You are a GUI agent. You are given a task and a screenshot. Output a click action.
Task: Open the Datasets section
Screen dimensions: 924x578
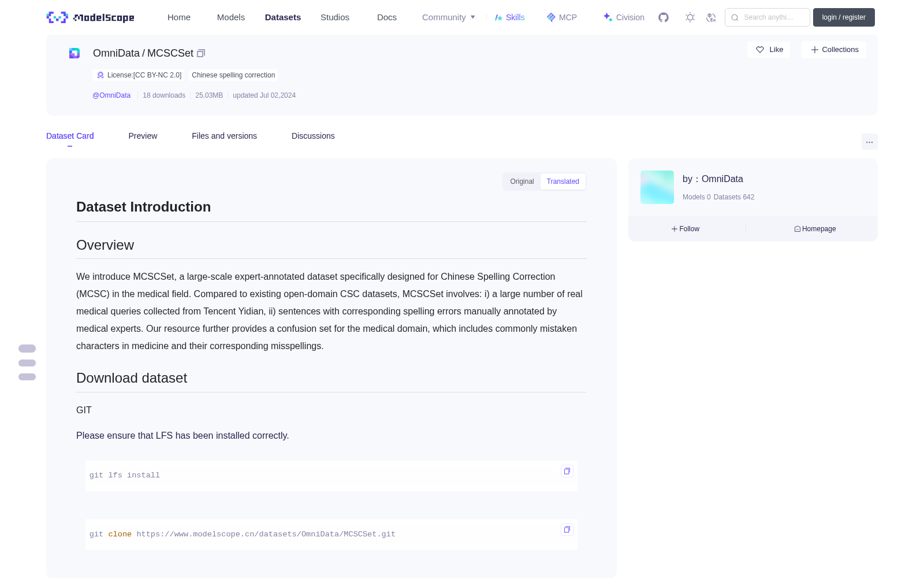point(283,17)
